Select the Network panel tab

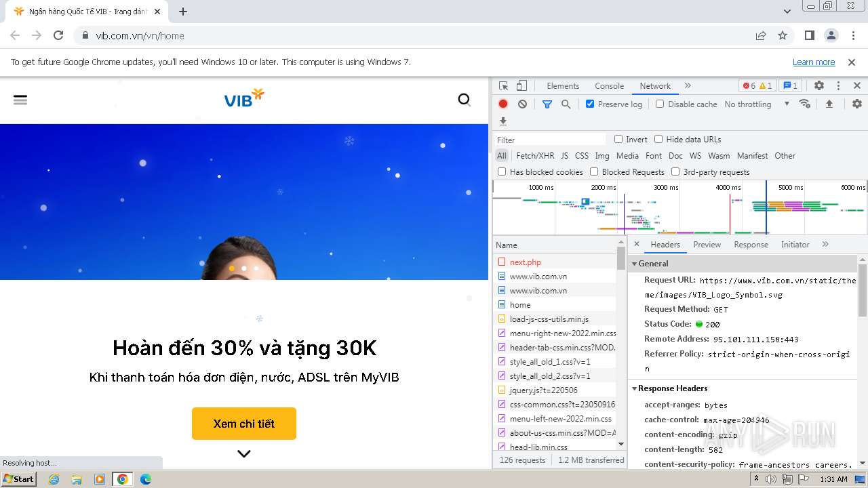point(655,86)
